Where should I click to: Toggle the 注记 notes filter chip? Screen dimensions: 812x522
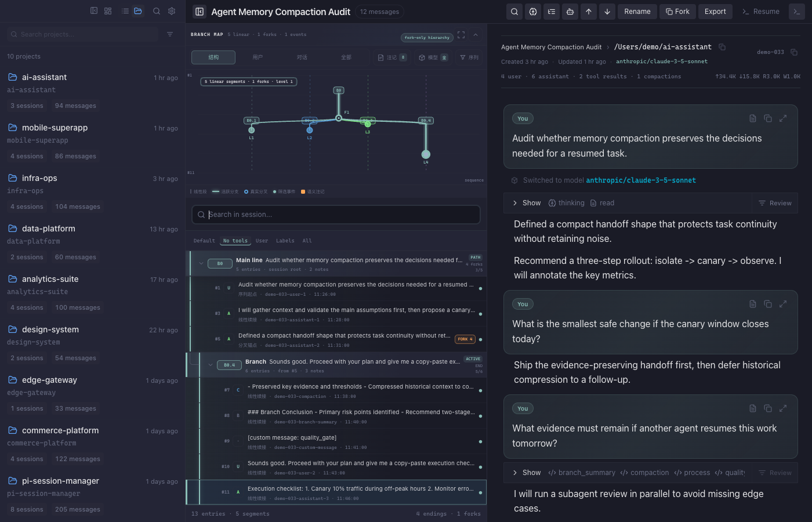(392, 57)
